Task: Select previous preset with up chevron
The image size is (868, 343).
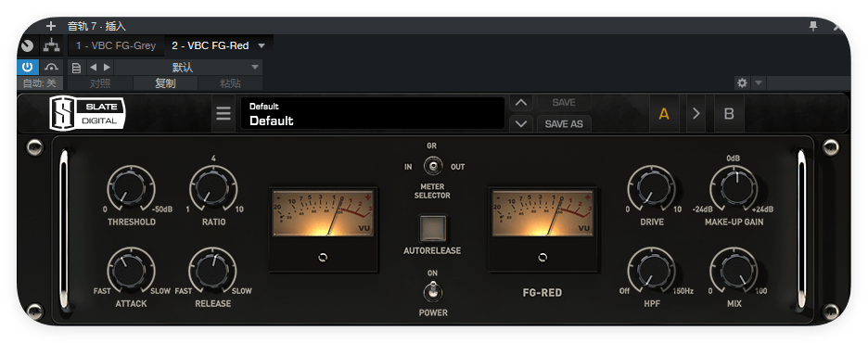Action: pos(520,103)
